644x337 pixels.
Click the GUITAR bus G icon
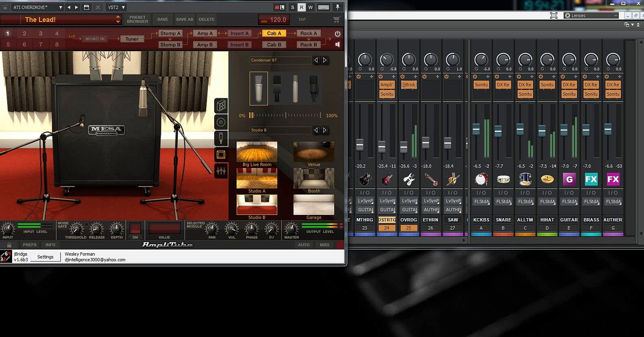click(x=569, y=179)
